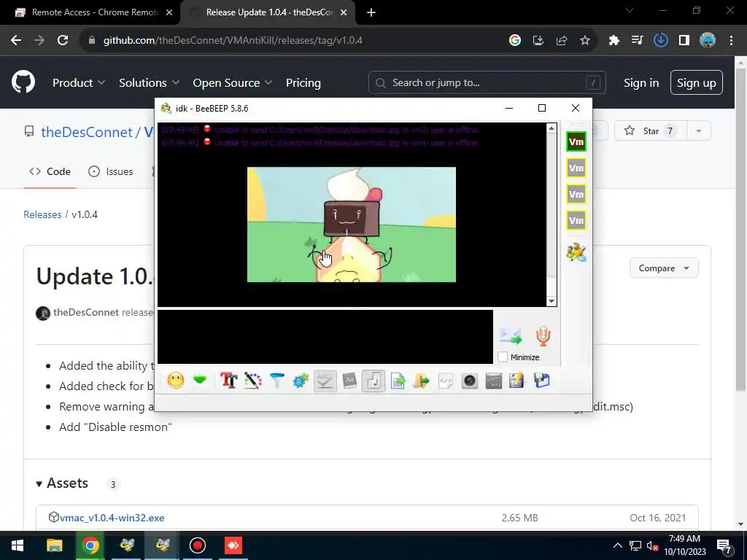
Task: Click the share page icon in address bar
Action: point(562,41)
